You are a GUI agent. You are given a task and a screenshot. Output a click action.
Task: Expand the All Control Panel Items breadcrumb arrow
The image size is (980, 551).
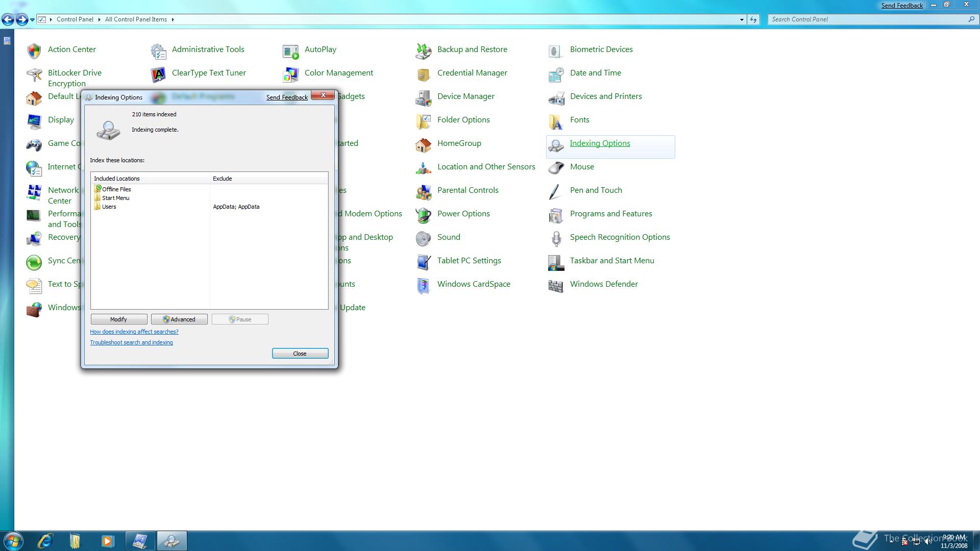coord(173,19)
